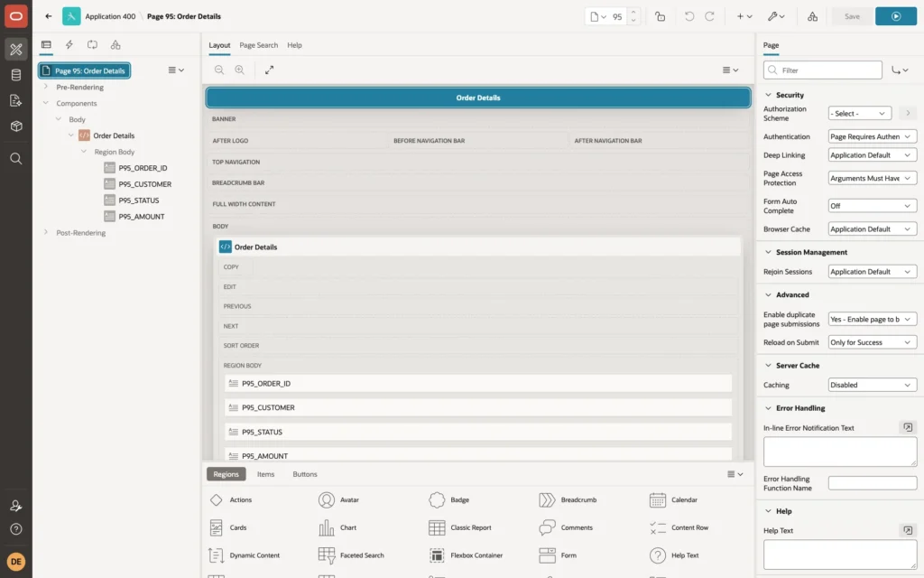
Task: Open the DE user avatar menu
Action: (16, 562)
